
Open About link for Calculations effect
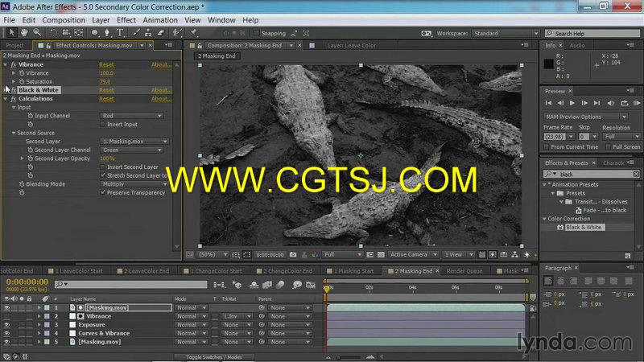click(x=162, y=98)
